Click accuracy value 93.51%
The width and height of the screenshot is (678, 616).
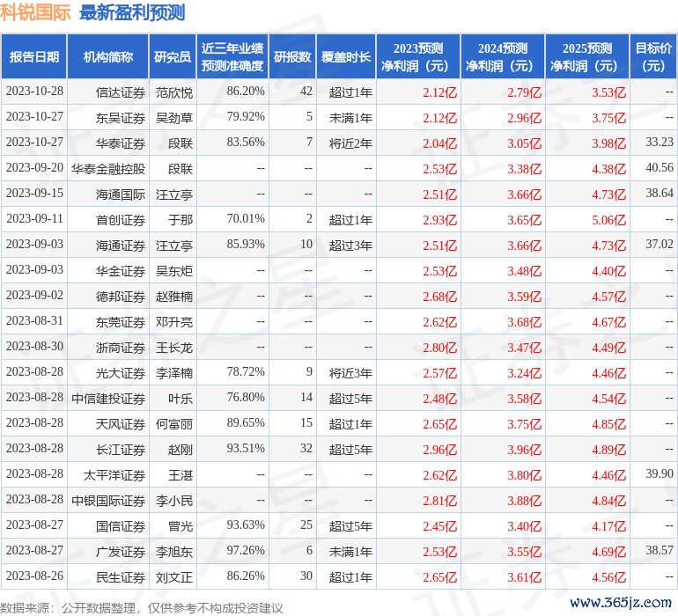pyautogui.click(x=246, y=448)
